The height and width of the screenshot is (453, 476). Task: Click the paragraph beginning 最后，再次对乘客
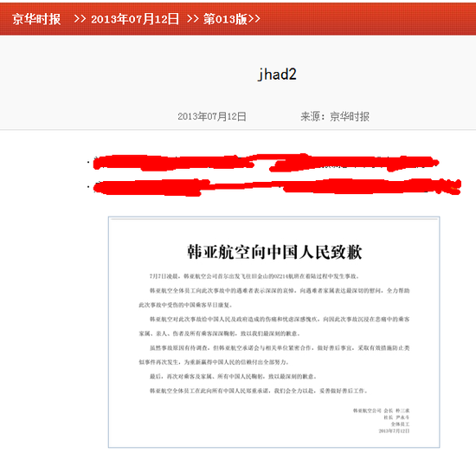tap(233, 377)
